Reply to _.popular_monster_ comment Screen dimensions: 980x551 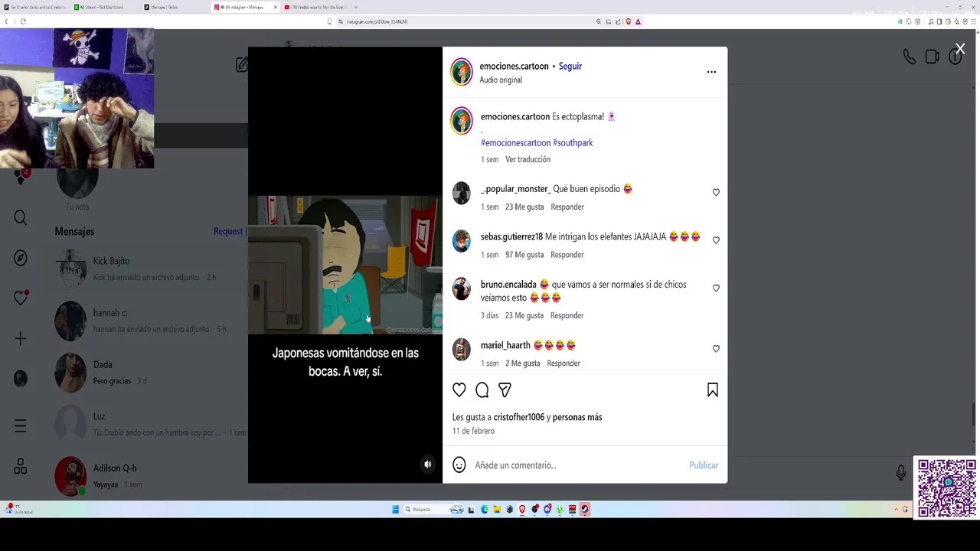[x=567, y=207]
